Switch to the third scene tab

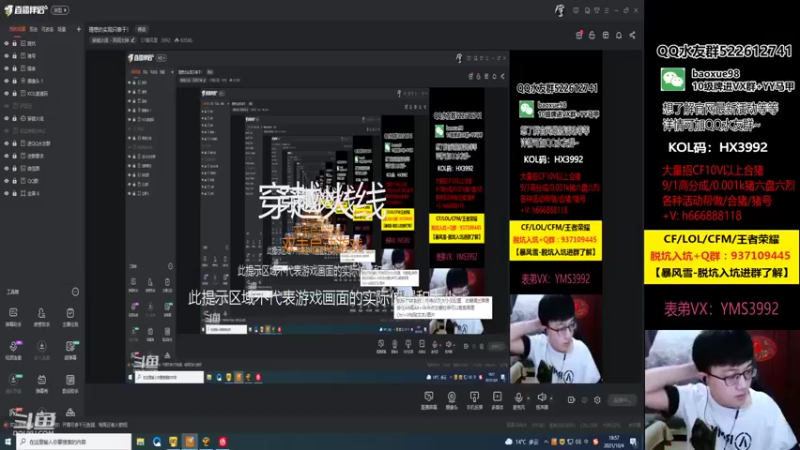click(x=47, y=30)
